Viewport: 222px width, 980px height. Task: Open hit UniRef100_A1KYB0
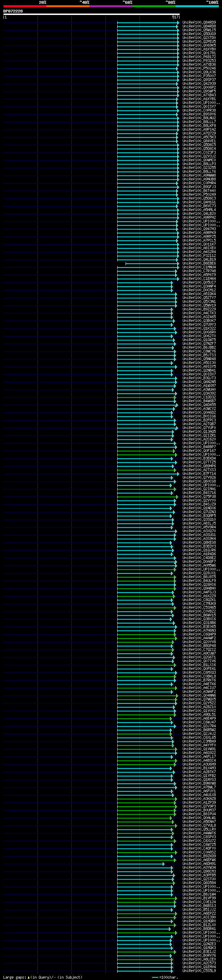[199, 49]
